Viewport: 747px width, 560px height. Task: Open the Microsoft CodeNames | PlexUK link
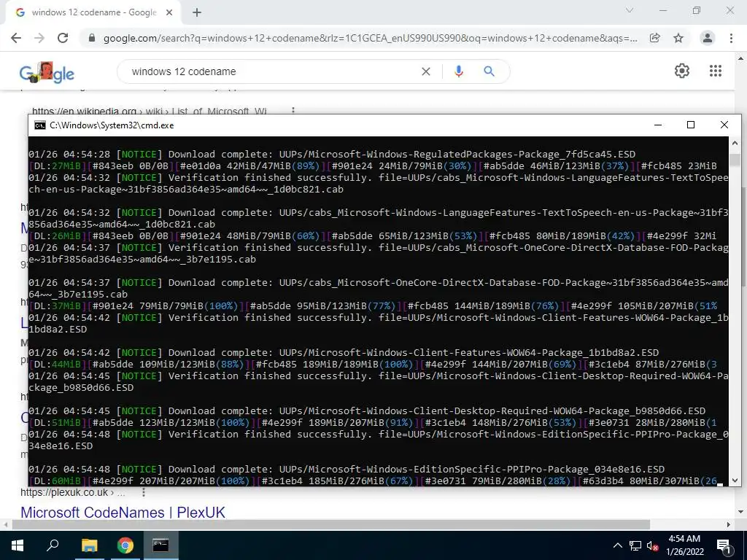click(x=123, y=513)
